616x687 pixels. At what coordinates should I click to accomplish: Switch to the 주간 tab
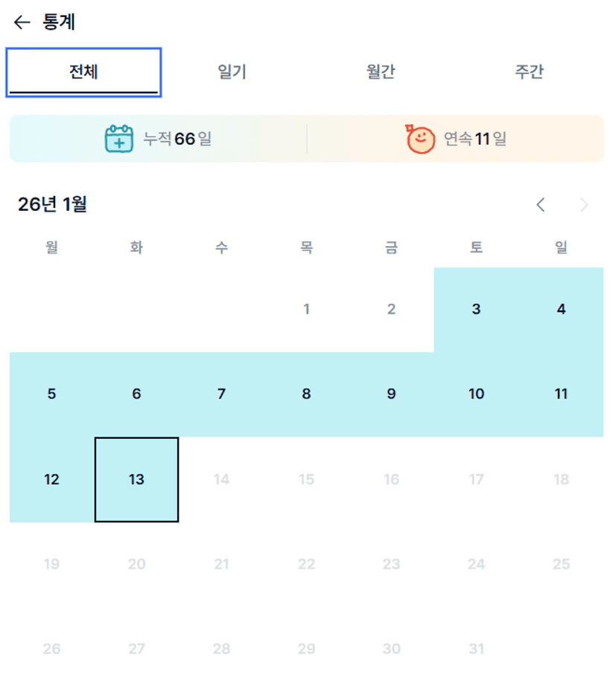(x=529, y=72)
